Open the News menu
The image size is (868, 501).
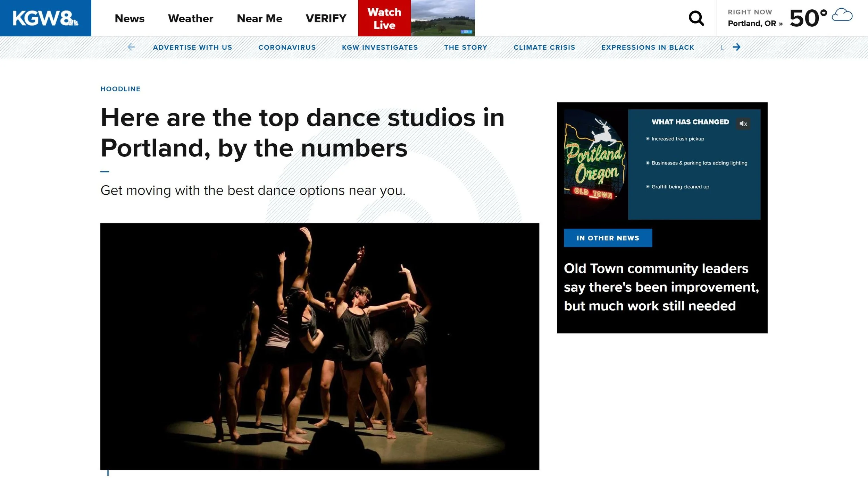click(x=130, y=18)
